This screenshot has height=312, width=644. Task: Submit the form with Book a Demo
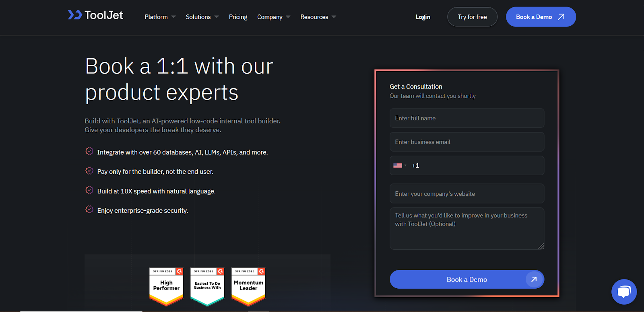(467, 279)
